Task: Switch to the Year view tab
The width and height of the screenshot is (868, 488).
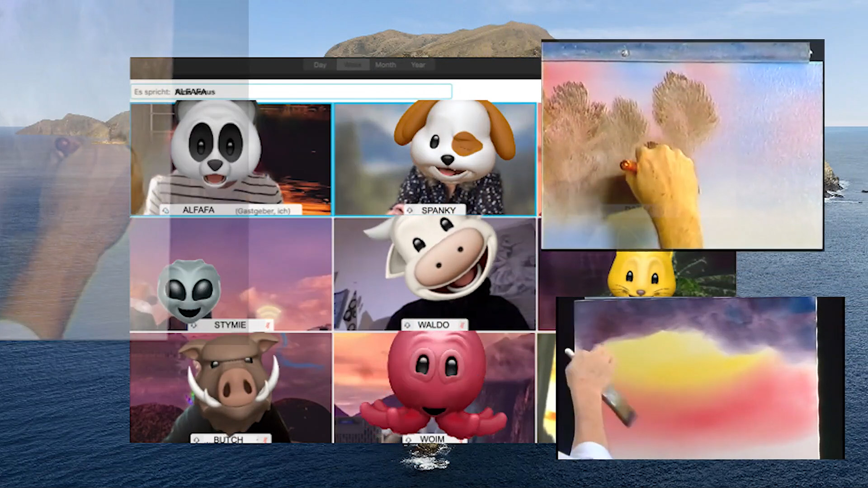Action: pyautogui.click(x=418, y=65)
